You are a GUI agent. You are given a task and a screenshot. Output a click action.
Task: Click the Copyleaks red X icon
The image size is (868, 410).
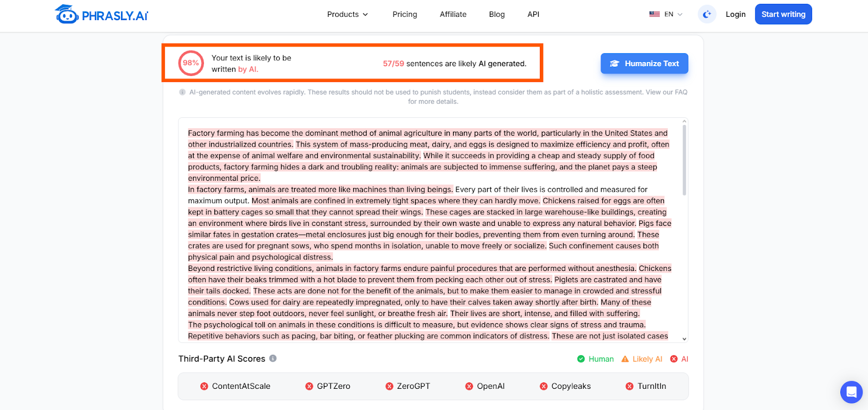click(544, 386)
